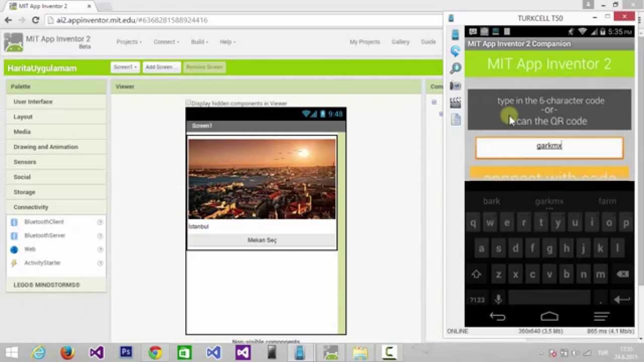This screenshot has width=644, height=362.
Task: Tap the ?123 symbols key
Action: 477,299
